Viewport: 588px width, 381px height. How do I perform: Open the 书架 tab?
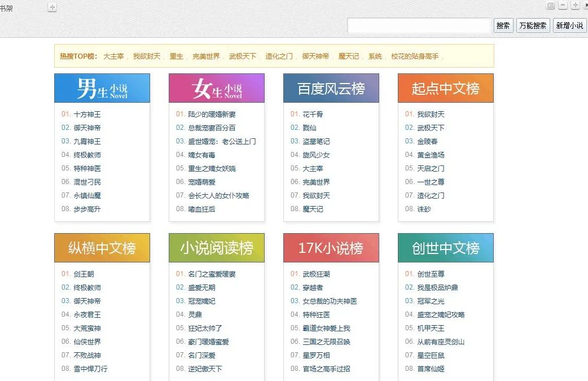click(x=6, y=8)
